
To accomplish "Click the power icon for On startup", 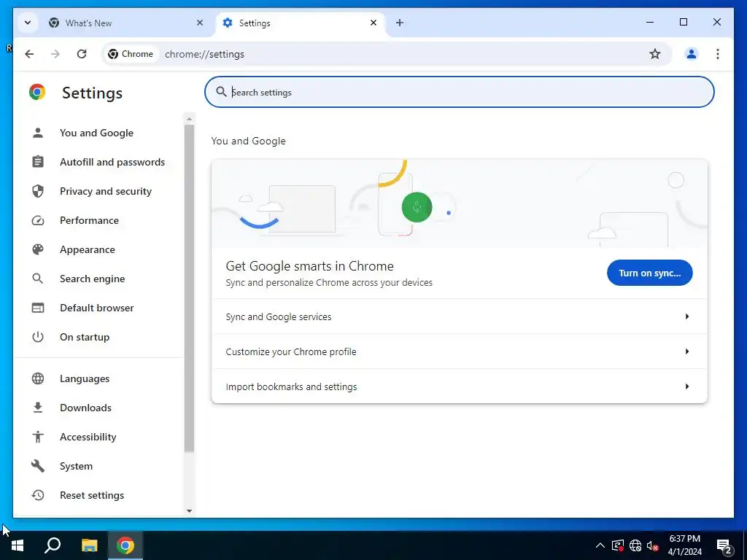I will 38,337.
